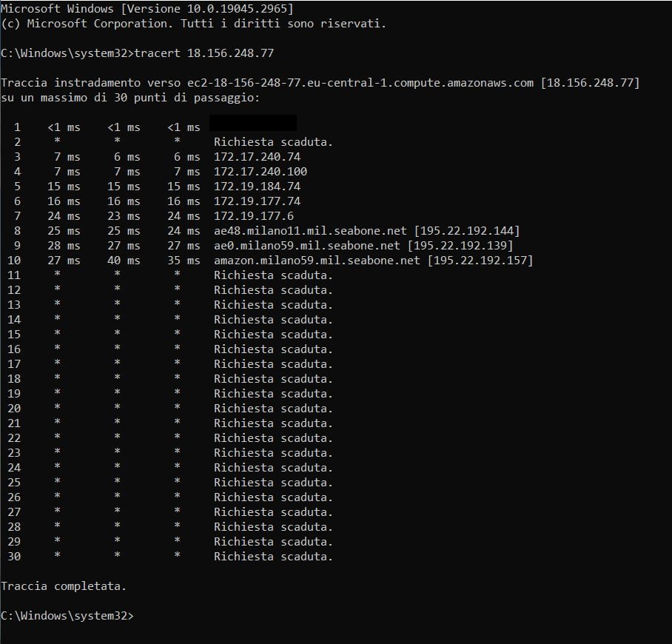Click "Richiesta scaduta." on hop 30
The image size is (672, 644).
point(273,557)
